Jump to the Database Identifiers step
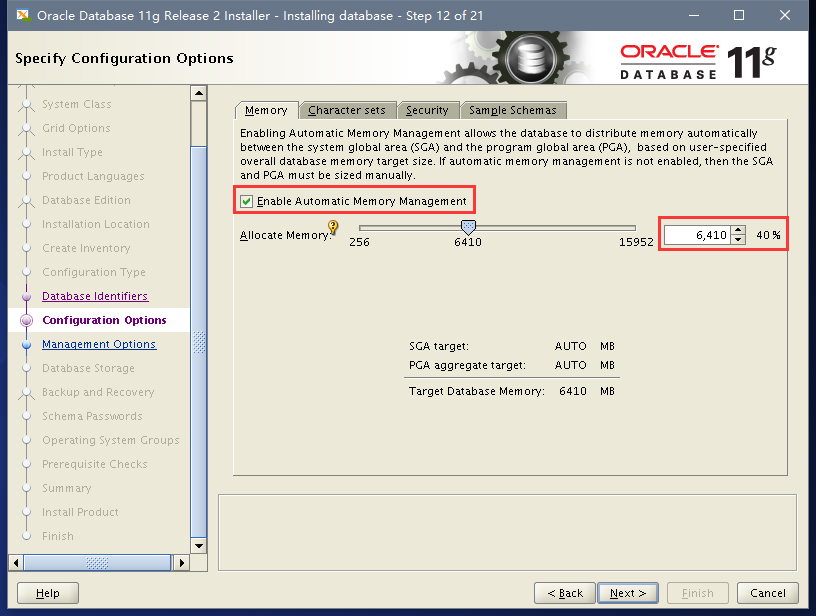 (95, 296)
